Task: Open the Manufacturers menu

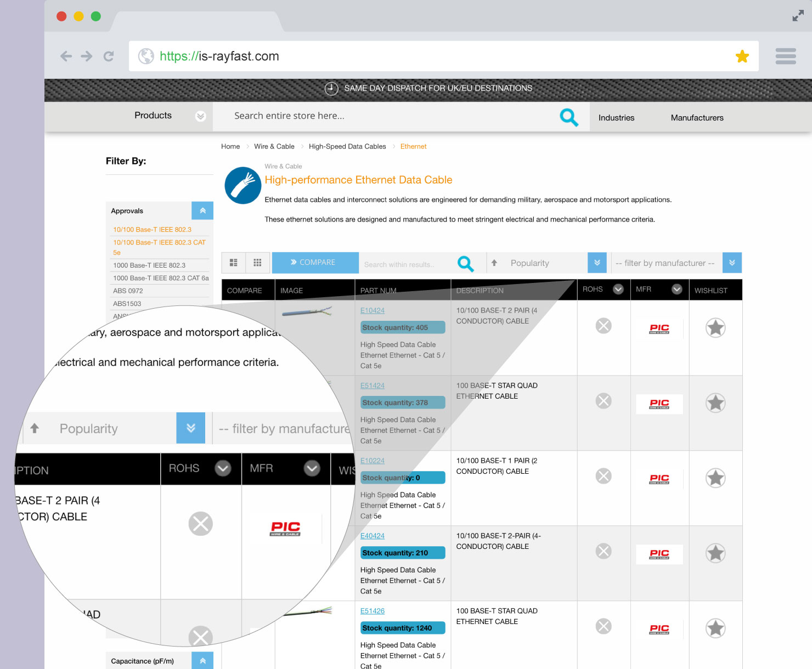Action: point(697,118)
